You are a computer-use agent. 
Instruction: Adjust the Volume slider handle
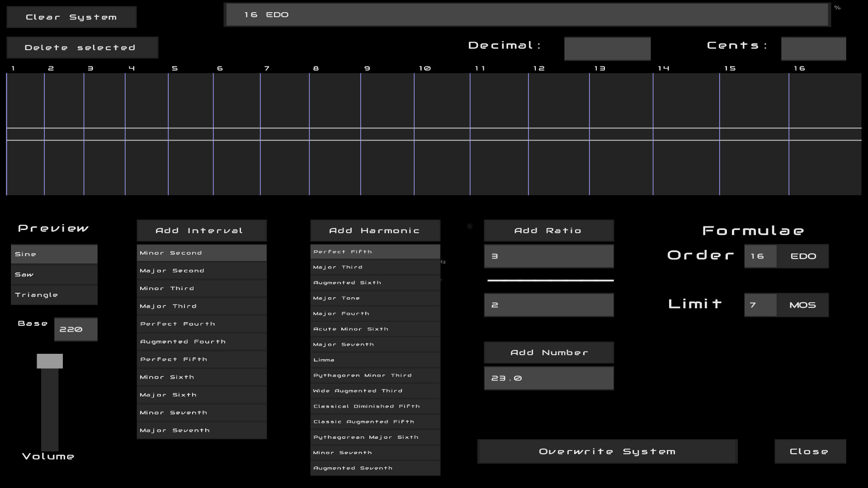pos(50,361)
